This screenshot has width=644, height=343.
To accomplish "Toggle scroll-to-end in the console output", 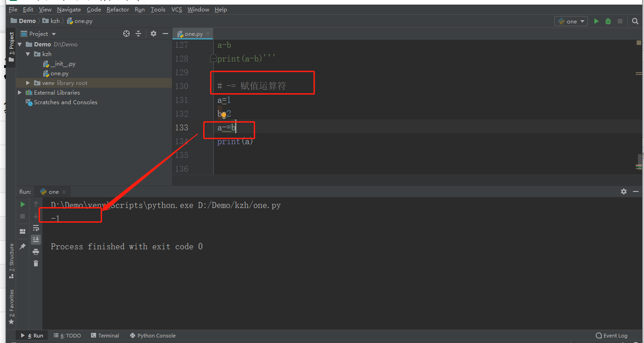I will click(36, 239).
